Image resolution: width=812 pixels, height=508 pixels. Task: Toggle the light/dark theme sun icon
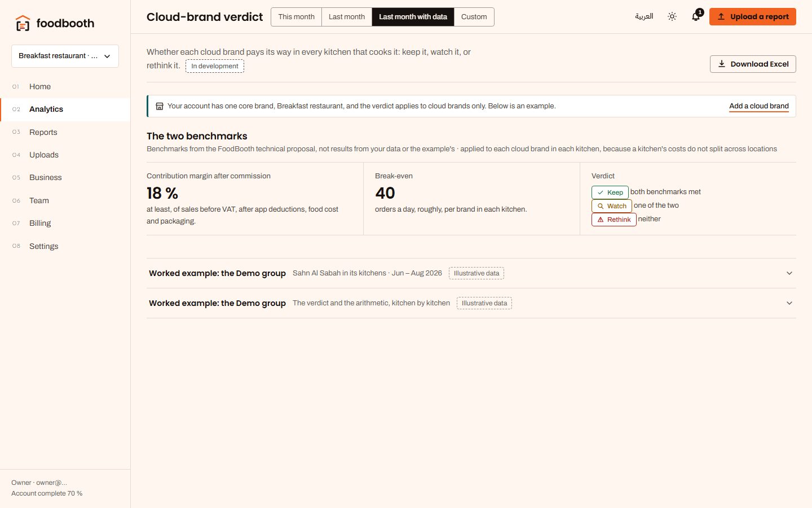pos(672,17)
